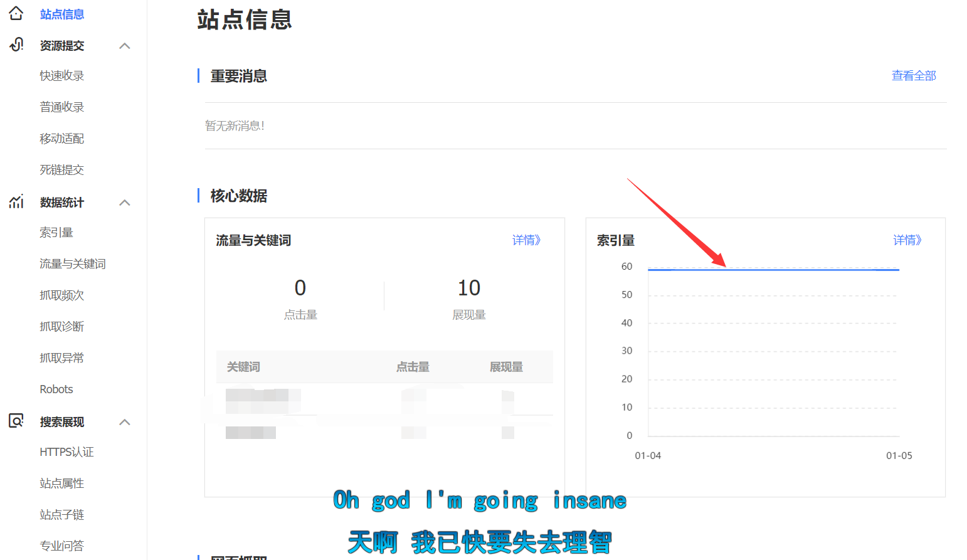Click the 数据统计 section header text
This screenshot has height=560, width=967.
(62, 203)
